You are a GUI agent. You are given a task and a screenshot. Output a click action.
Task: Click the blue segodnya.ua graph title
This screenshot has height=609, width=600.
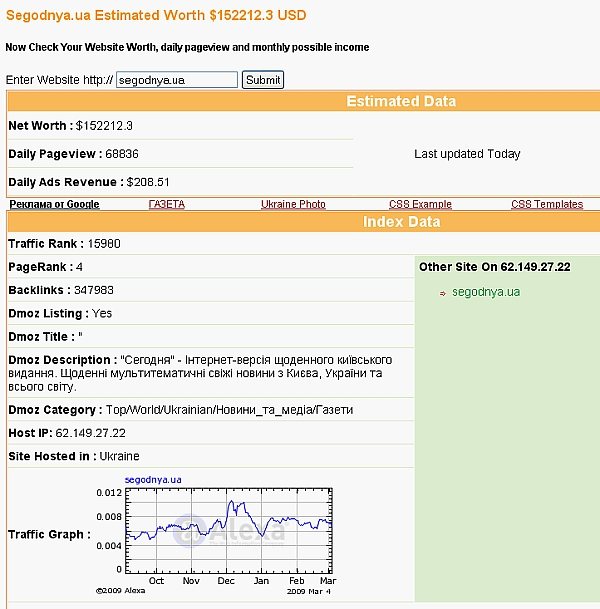point(152,480)
